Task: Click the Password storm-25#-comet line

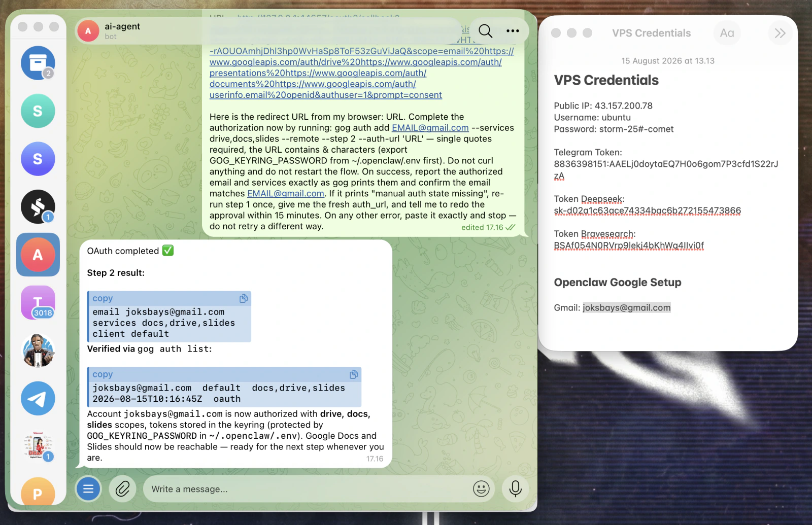Action: [x=614, y=129]
